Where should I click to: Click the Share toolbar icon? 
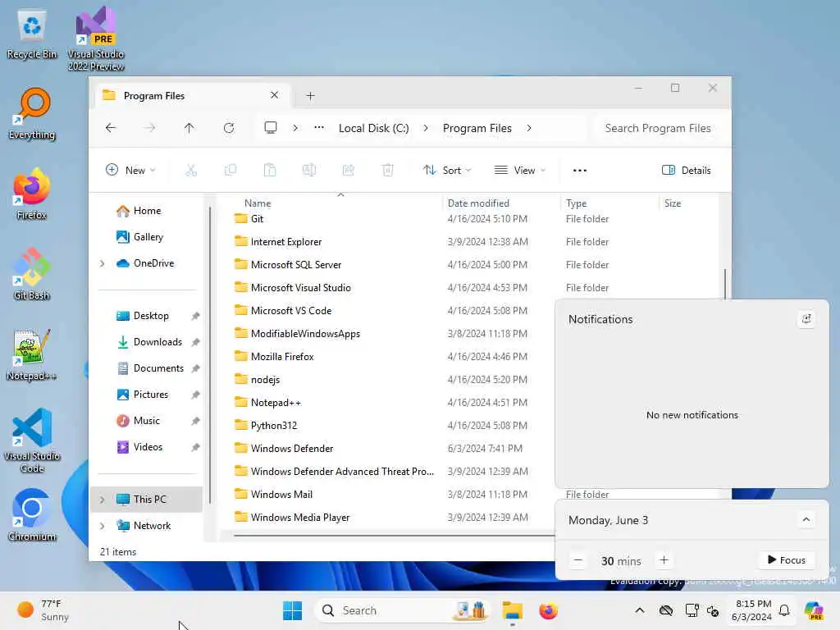point(348,171)
